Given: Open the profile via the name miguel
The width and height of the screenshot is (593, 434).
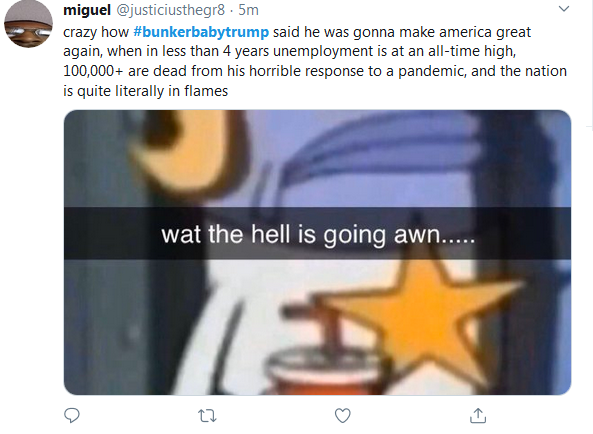Looking at the screenshot, I should click(87, 10).
